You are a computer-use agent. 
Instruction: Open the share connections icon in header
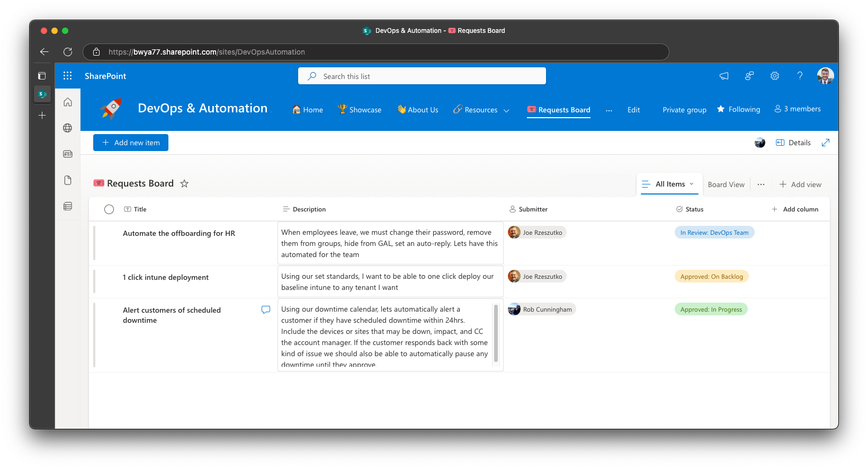(x=749, y=76)
